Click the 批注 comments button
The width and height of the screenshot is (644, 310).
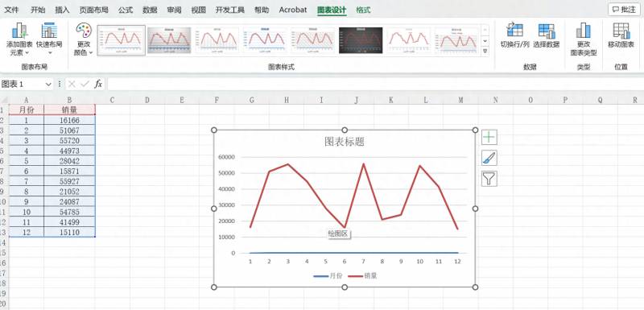623,10
